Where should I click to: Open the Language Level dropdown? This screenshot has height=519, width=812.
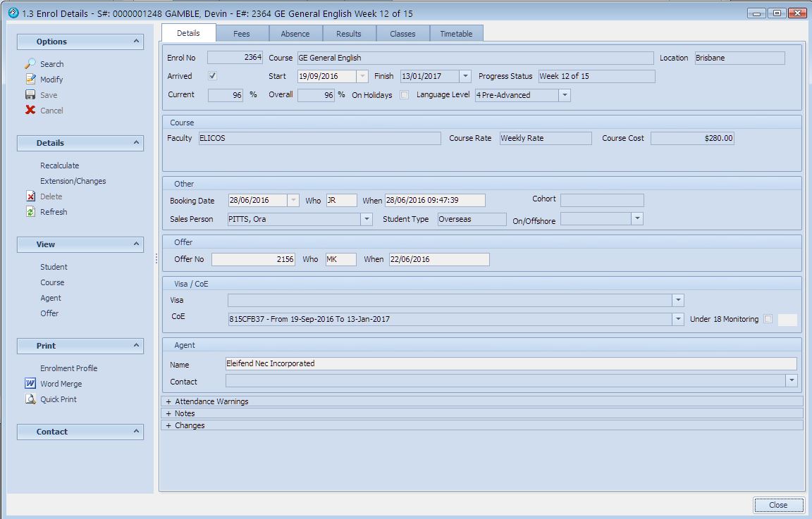point(564,95)
